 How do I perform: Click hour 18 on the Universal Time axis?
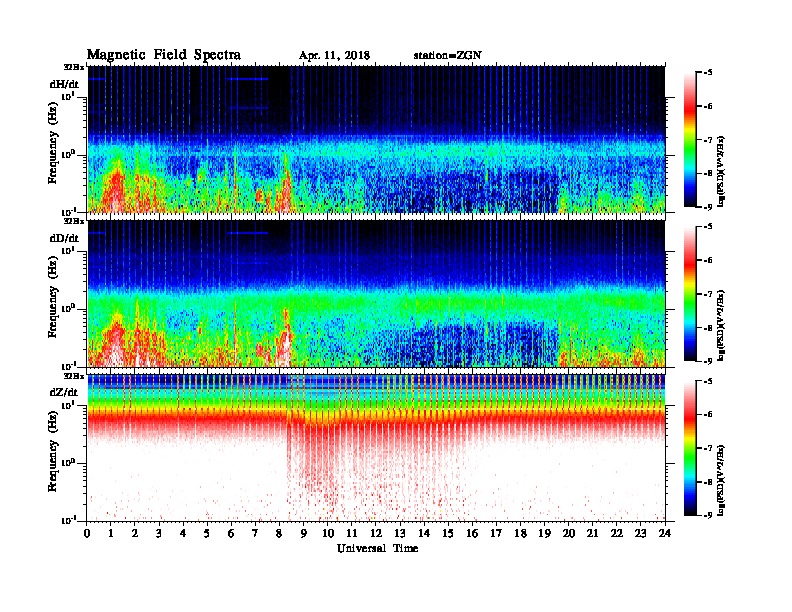pos(520,533)
